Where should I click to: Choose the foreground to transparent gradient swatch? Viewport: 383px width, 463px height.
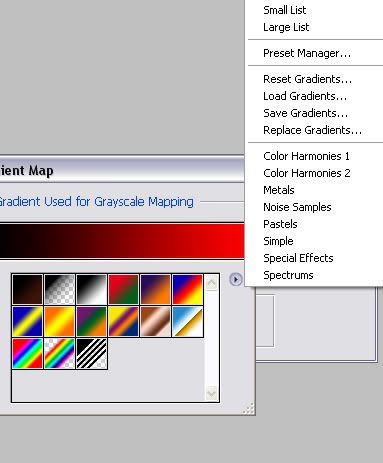pyautogui.click(x=59, y=289)
